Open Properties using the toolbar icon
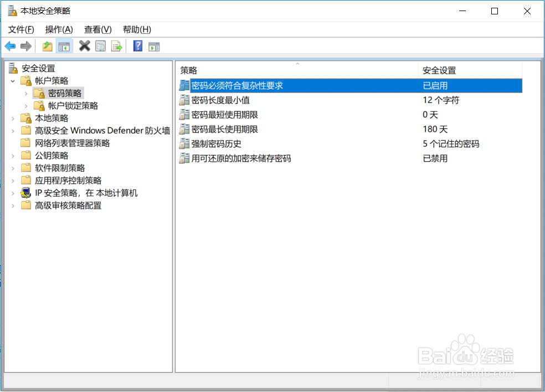Image resolution: width=545 pixels, height=392 pixels. (x=100, y=46)
